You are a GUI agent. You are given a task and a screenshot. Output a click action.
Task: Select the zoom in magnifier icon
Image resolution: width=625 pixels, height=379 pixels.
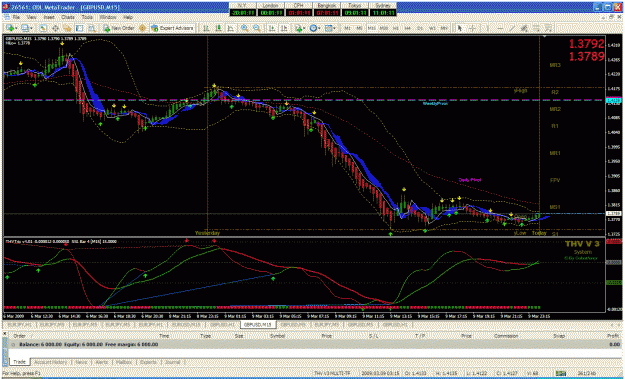244,28
